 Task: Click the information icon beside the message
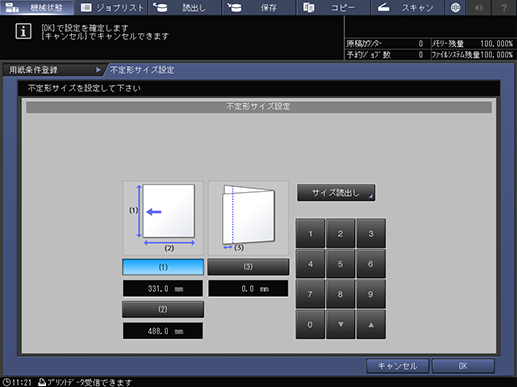pyautogui.click(x=23, y=31)
